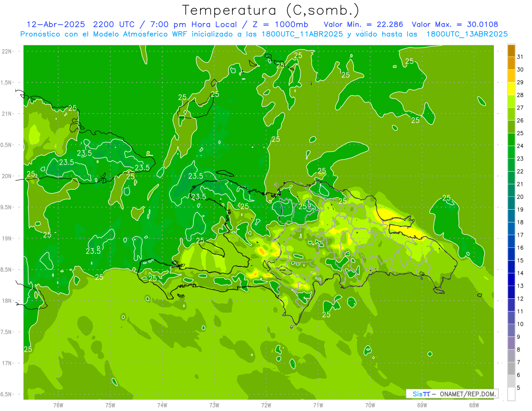Click the title 'Temperatura (C,somb.)'
Image resolution: width=532 pixels, height=411 pixels.
coord(271,10)
